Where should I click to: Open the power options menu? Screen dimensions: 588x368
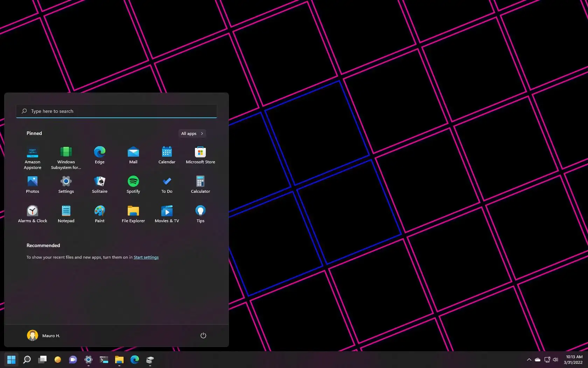pos(203,335)
